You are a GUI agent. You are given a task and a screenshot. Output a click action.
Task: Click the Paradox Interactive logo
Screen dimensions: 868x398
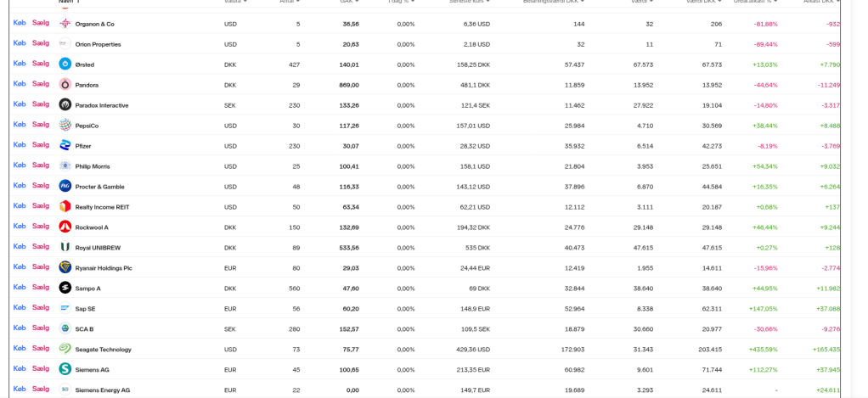65,104
